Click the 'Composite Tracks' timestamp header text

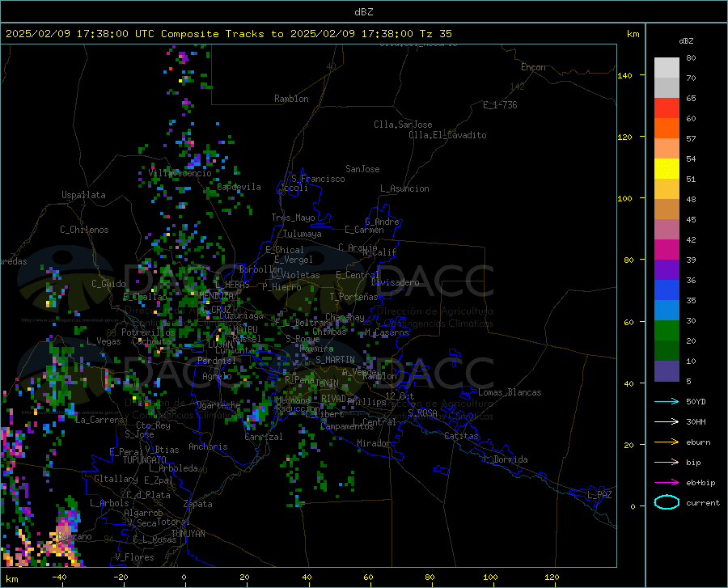(x=228, y=34)
